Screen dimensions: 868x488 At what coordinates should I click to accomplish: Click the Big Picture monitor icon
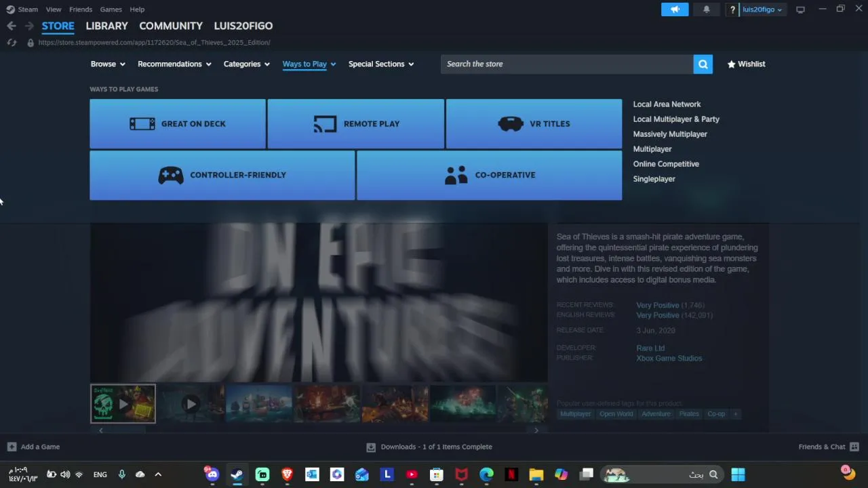[x=800, y=9]
